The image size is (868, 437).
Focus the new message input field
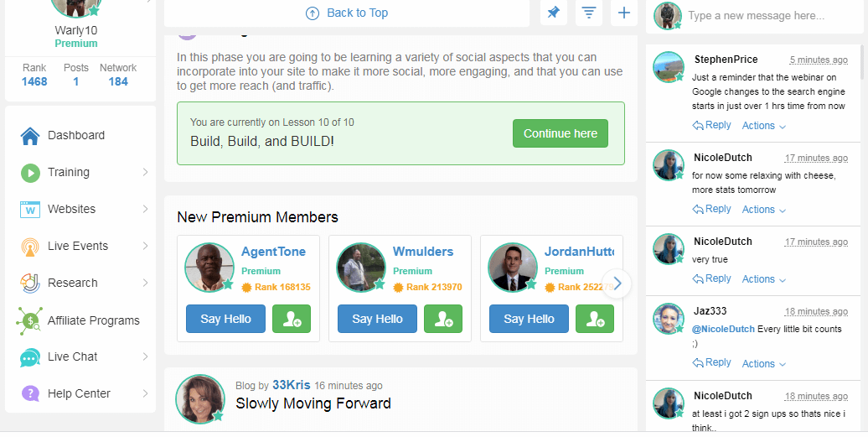tap(773, 15)
